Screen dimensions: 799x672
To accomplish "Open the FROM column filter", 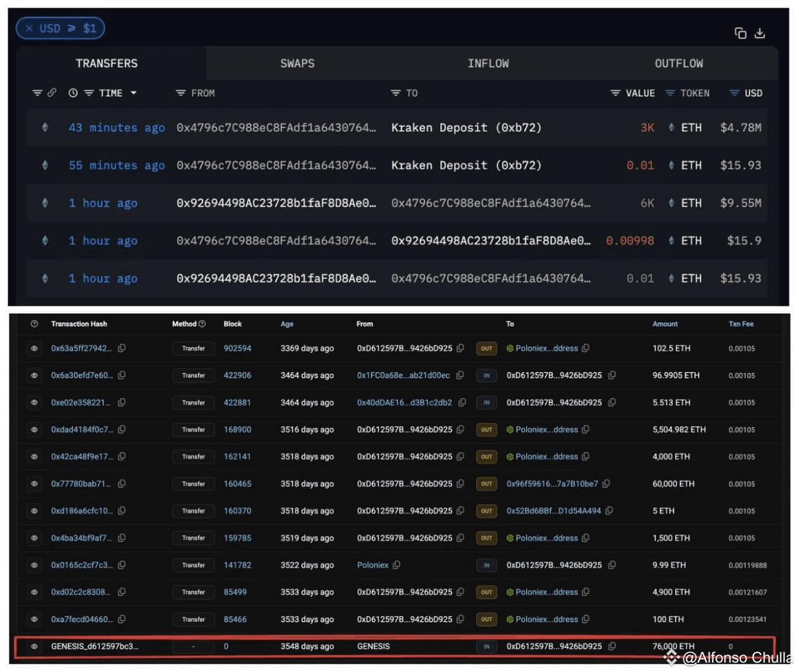I will point(181,93).
